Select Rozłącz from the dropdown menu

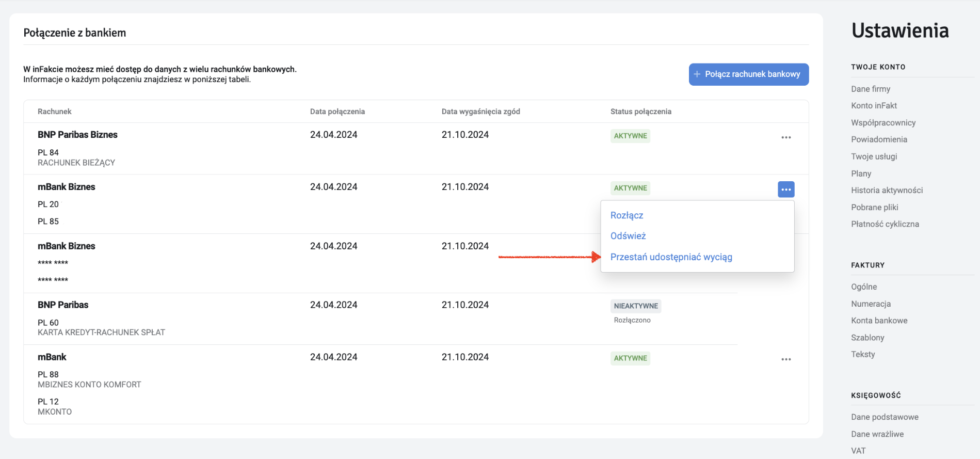tap(626, 215)
